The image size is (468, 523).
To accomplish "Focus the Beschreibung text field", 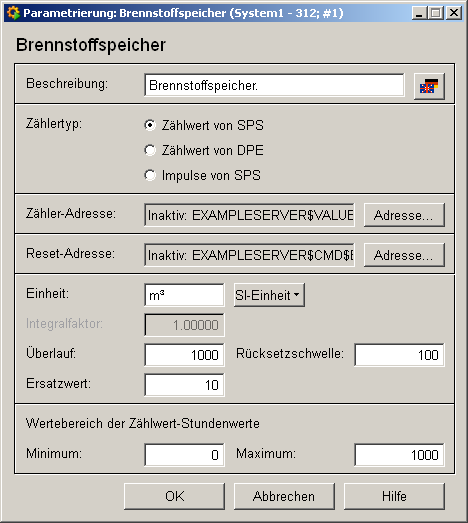I will tap(275, 85).
